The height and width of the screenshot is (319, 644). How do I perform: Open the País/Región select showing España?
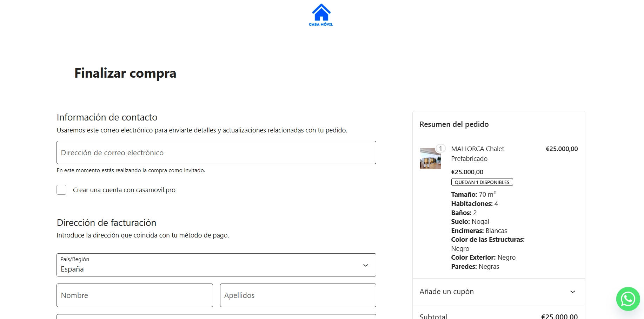tap(211, 265)
